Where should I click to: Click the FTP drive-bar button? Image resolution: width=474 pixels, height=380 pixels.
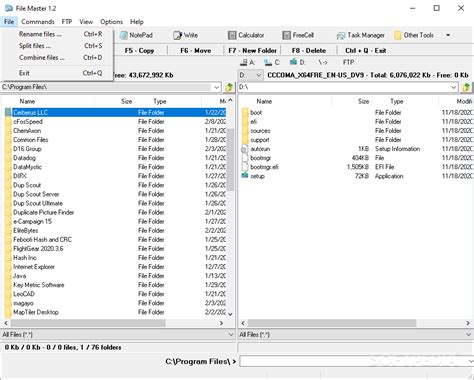pos(348,62)
